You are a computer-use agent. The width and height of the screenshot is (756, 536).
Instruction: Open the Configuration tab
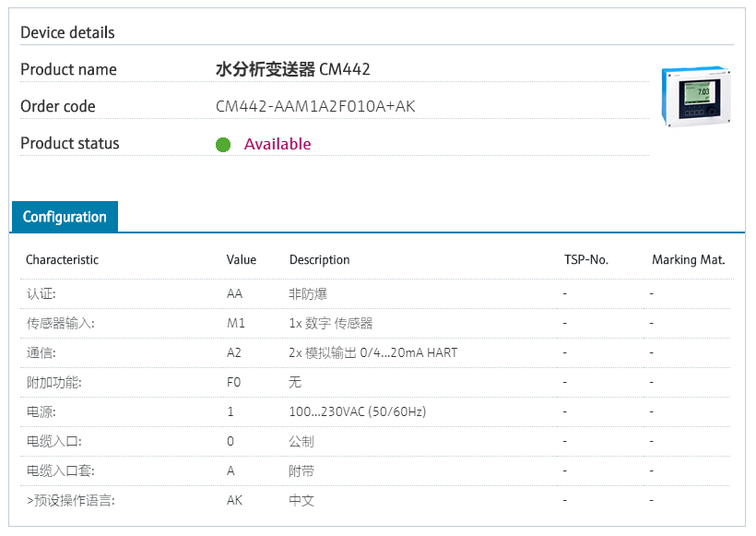click(x=65, y=217)
